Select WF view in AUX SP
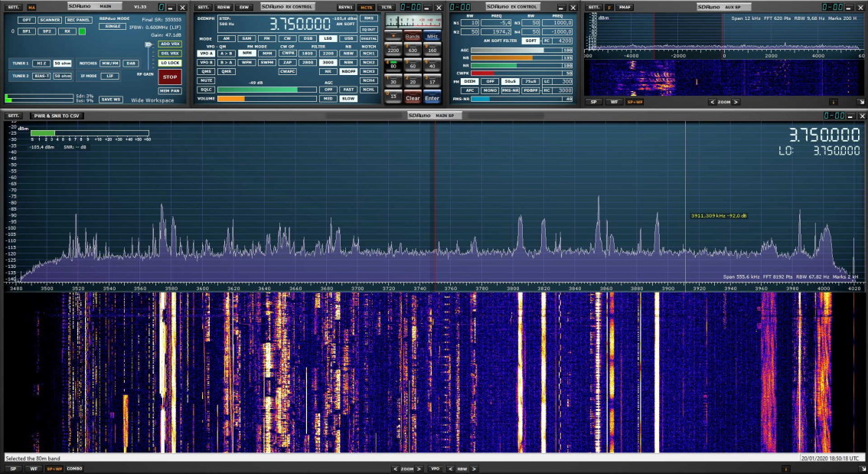868x474 pixels. coord(614,102)
